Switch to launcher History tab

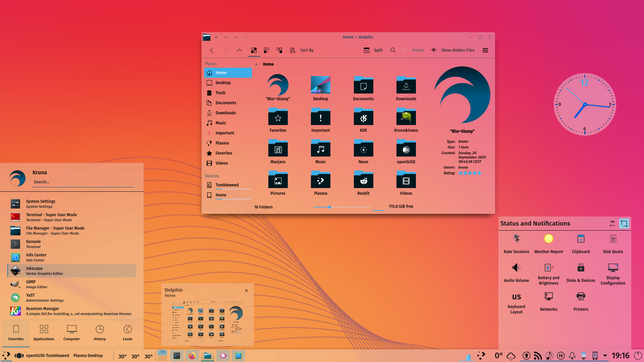point(100,333)
